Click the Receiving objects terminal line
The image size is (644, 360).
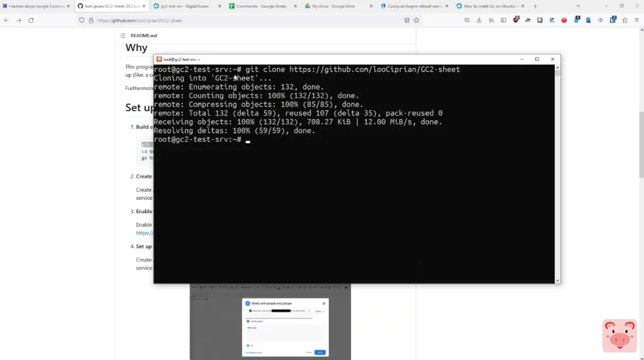click(298, 122)
